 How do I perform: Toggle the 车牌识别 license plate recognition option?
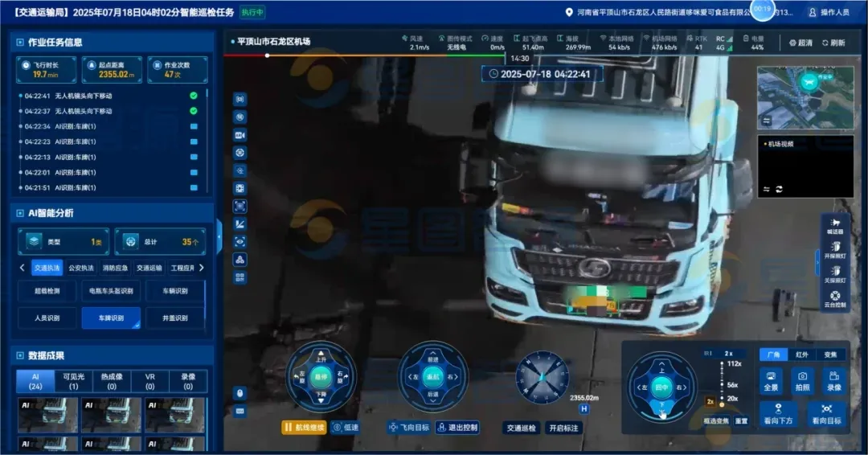[111, 318]
